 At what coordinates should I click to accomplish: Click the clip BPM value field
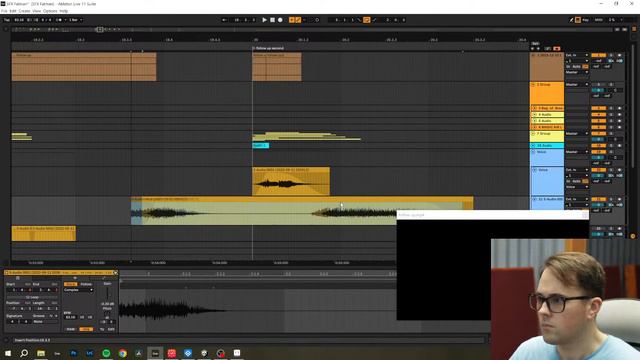click(70, 317)
